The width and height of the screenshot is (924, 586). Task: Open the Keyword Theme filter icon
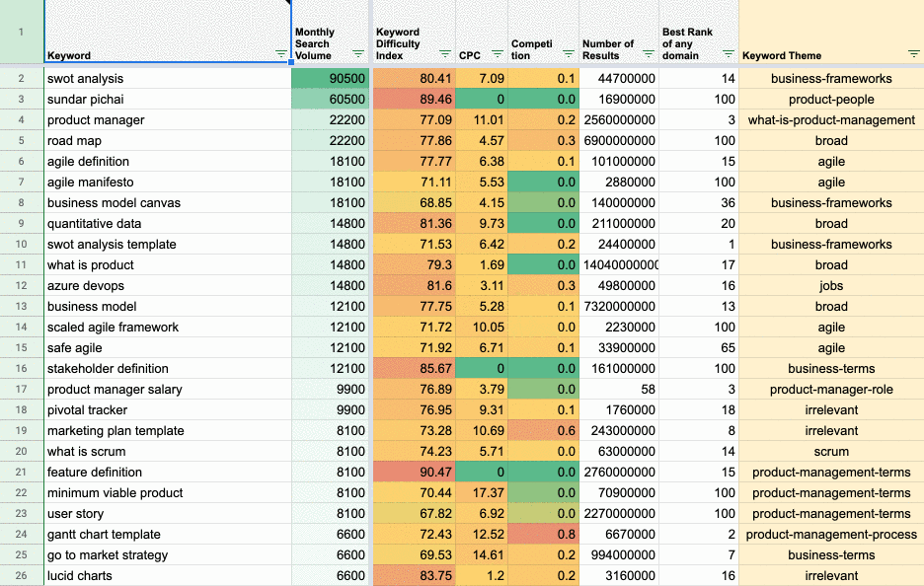[913, 54]
